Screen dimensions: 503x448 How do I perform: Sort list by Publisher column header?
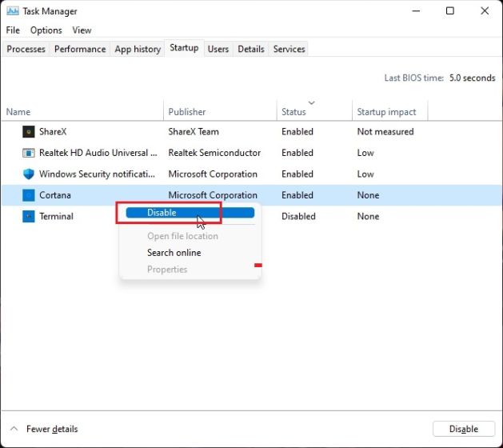coord(187,112)
